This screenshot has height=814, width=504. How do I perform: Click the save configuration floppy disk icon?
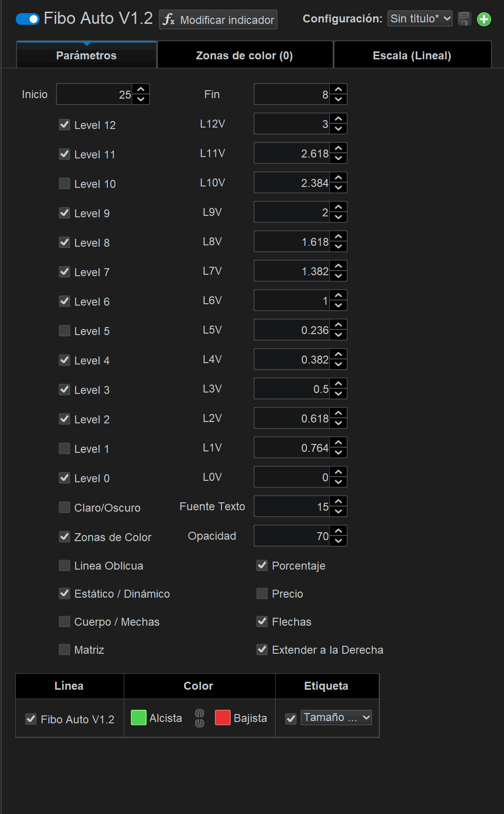[x=464, y=19]
